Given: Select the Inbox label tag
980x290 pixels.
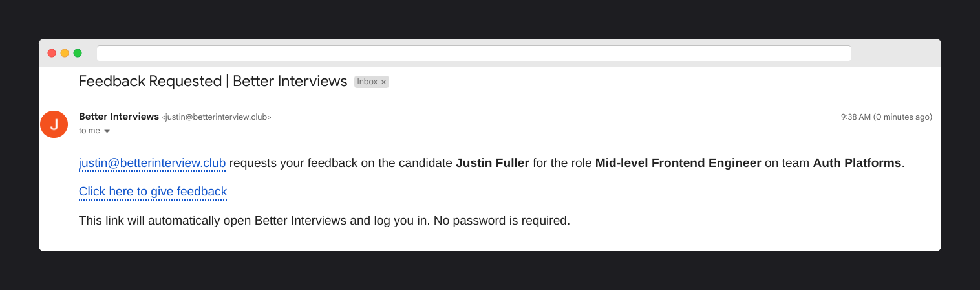Looking at the screenshot, I should pos(372,82).
